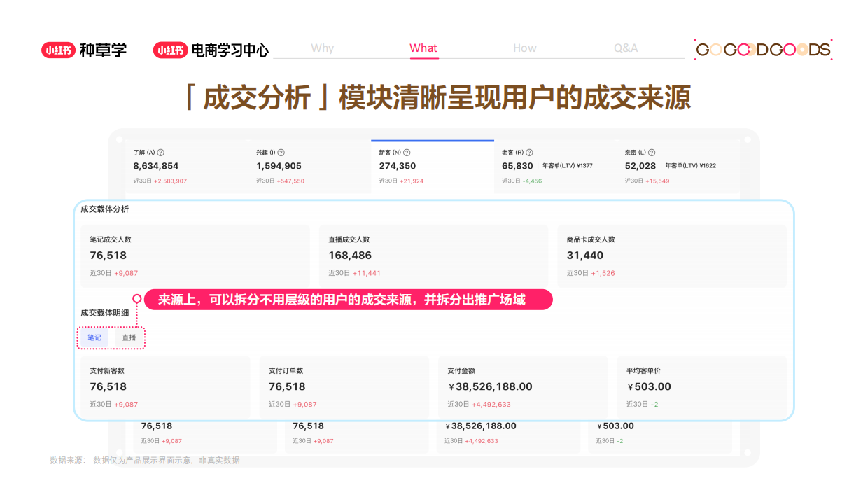Click the 小红书 电商学习中心 badge

pyautogui.click(x=211, y=50)
